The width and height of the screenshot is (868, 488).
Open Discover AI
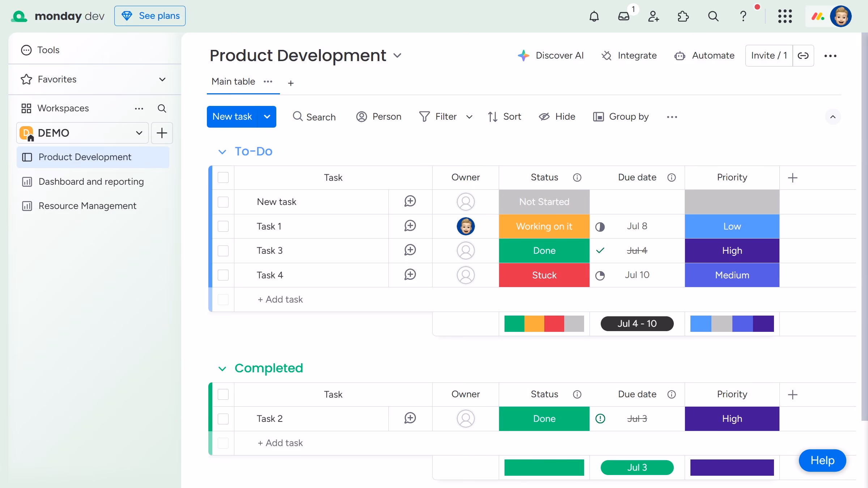tap(550, 56)
